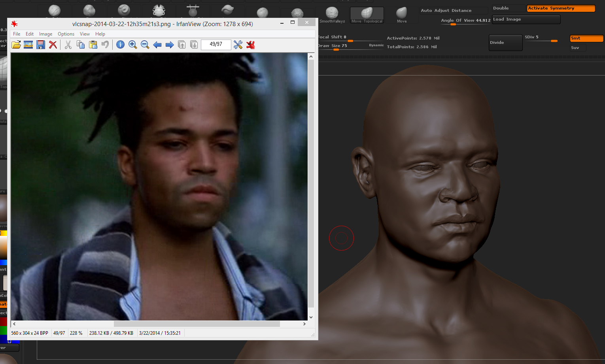605x364 pixels.
Task: Click the 238.12 KB / 498.79 KB status text
Action: [x=111, y=333]
